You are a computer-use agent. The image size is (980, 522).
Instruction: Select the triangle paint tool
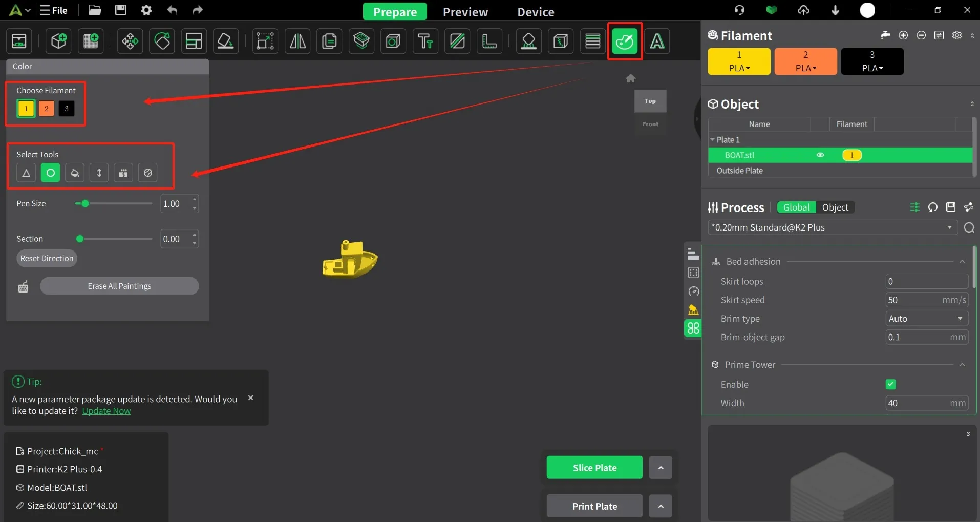[x=26, y=173]
